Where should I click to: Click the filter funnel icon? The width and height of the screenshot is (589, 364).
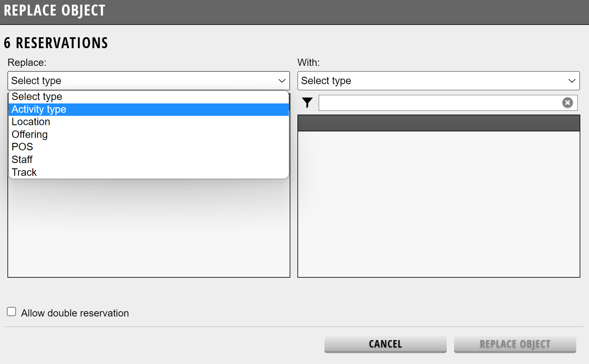(307, 102)
